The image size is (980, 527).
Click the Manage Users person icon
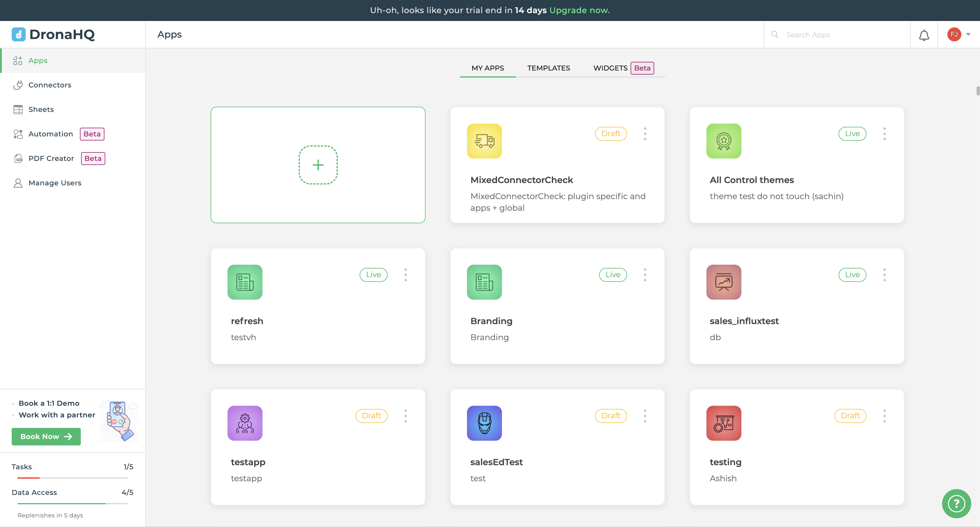click(18, 183)
